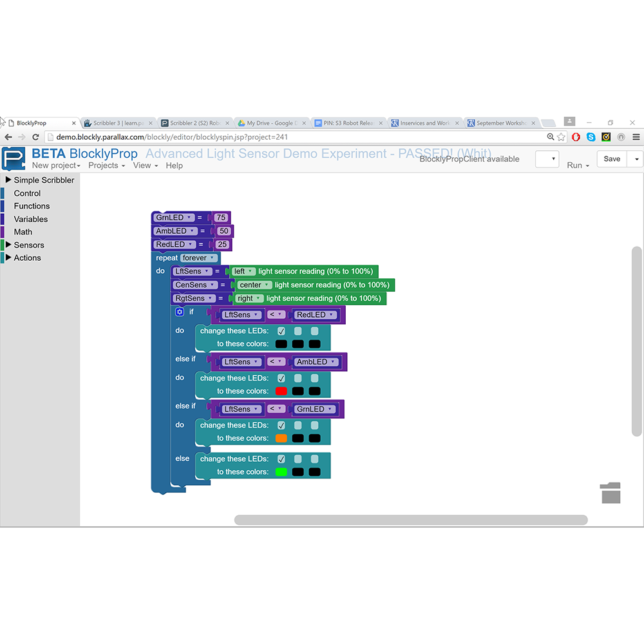Click the red color swatch in AmbLED block
The width and height of the screenshot is (644, 644).
tap(281, 392)
